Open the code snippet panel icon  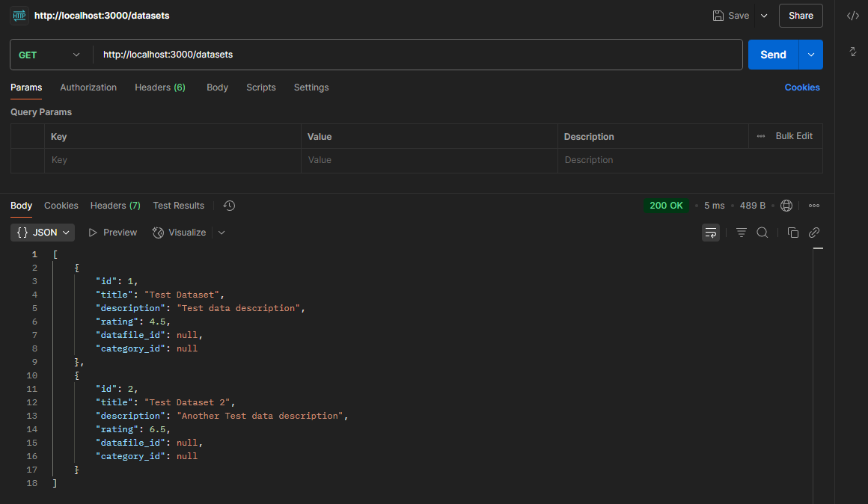click(853, 16)
